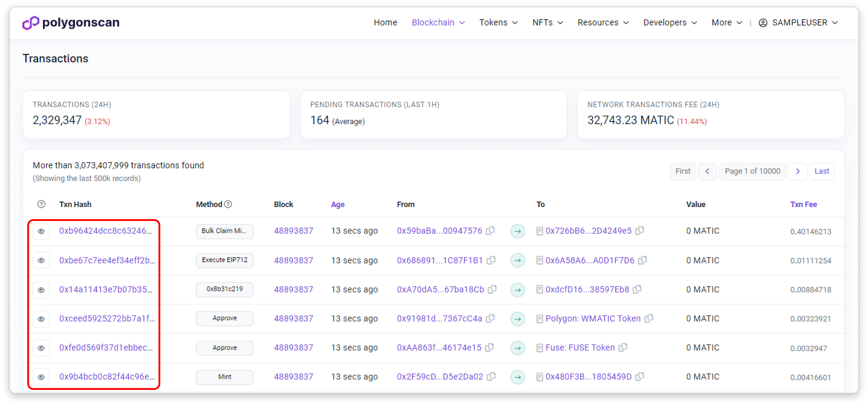
Task: Open the 0xbe67c7ee4ef34eff2b transaction hash link
Action: point(107,260)
